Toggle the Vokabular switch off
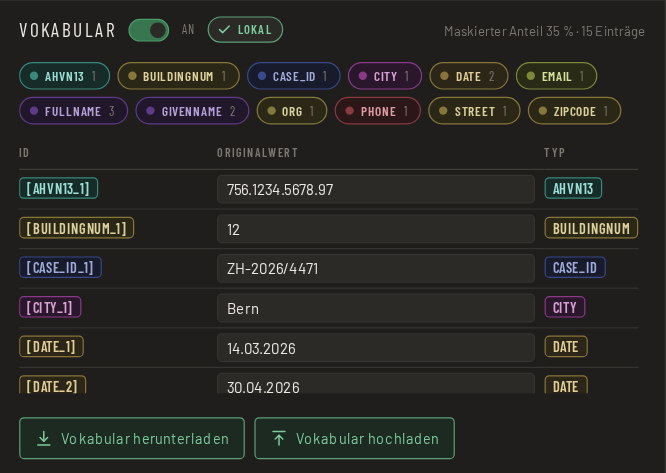This screenshot has width=666, height=473. click(149, 30)
